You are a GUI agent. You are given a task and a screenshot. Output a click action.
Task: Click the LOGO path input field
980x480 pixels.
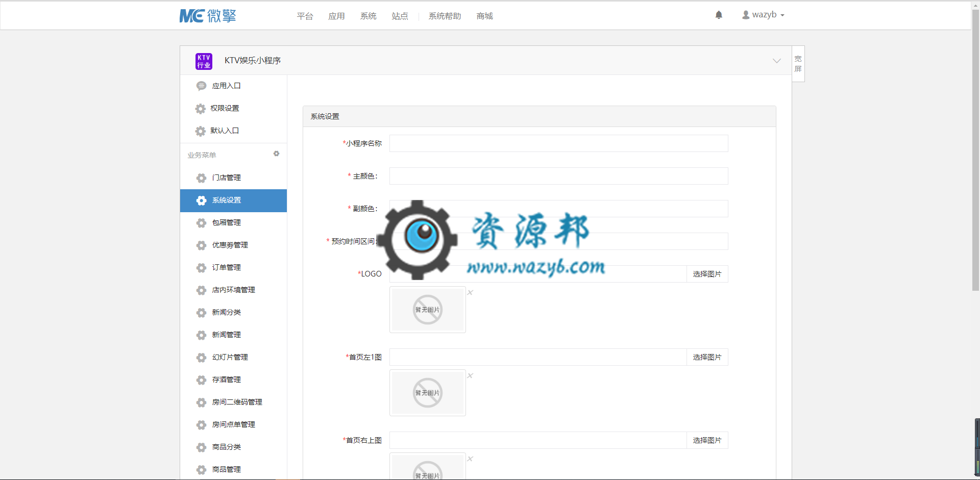pyautogui.click(x=538, y=274)
